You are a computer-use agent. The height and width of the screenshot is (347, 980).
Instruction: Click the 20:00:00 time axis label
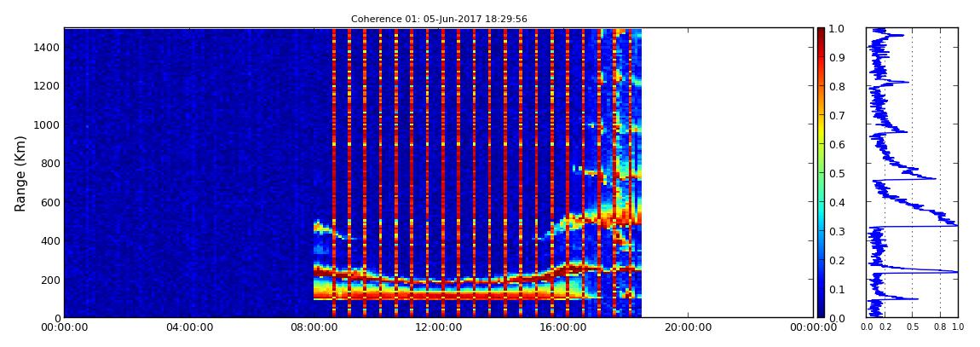pos(688,327)
